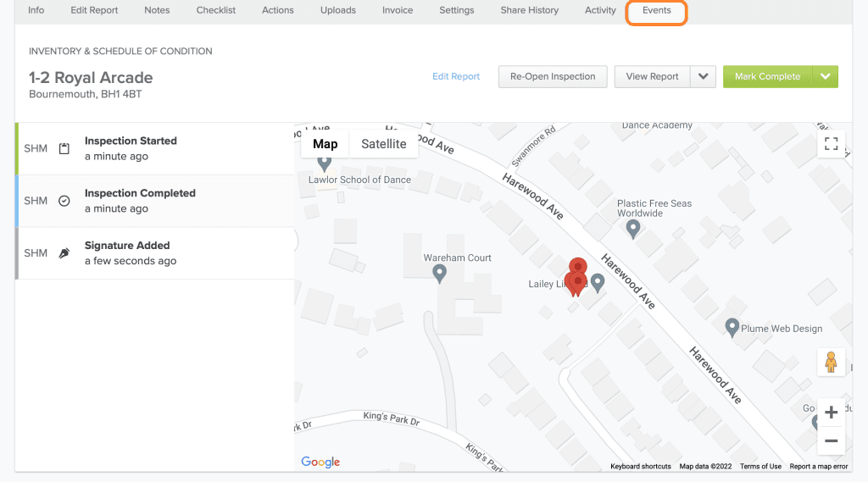Click the Wareham Court map marker

pos(440,274)
